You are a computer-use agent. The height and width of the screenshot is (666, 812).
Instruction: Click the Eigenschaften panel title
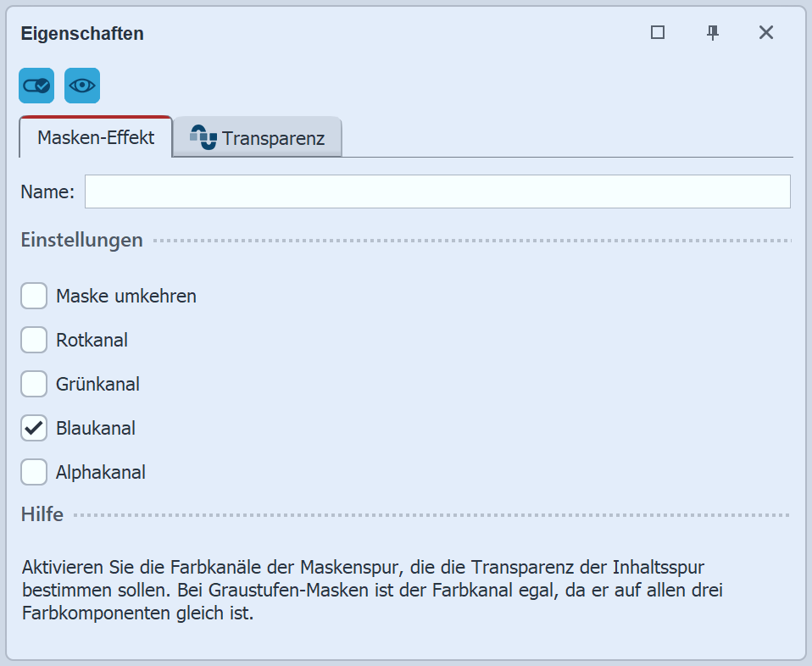[82, 34]
